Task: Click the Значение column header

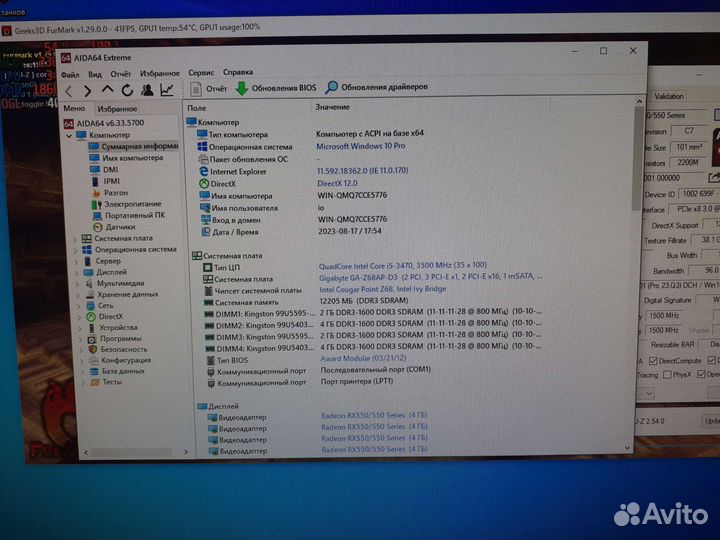Action: tap(332, 107)
